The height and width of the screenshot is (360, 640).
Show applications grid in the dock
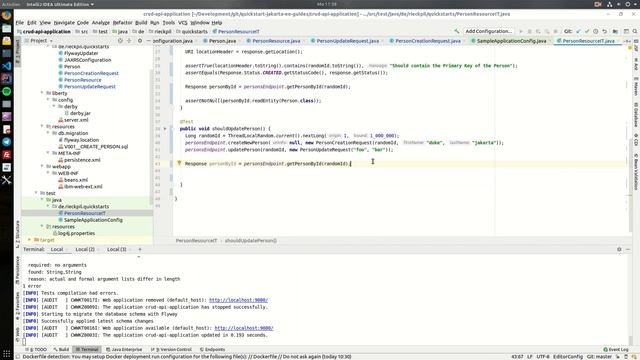click(7, 353)
